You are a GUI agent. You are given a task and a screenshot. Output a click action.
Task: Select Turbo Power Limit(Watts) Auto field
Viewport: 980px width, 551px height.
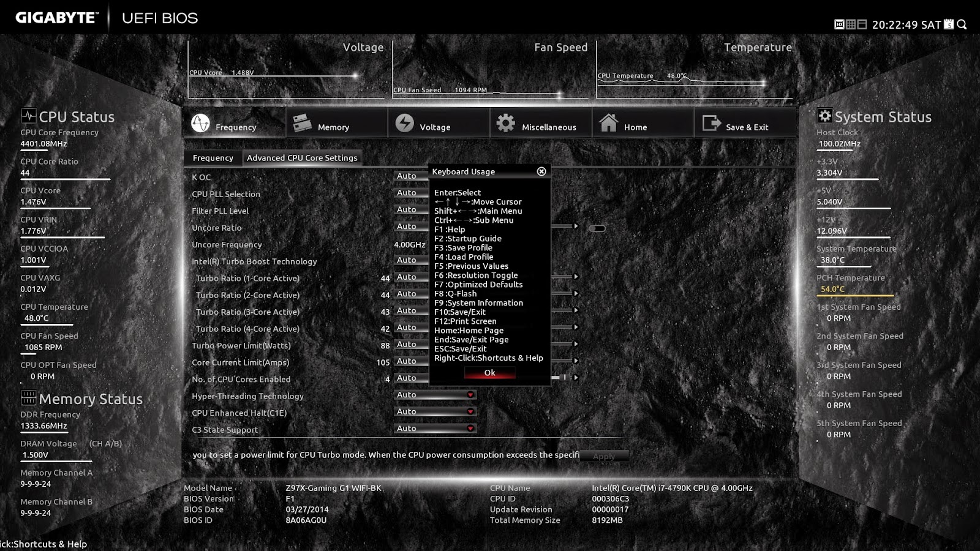point(411,344)
